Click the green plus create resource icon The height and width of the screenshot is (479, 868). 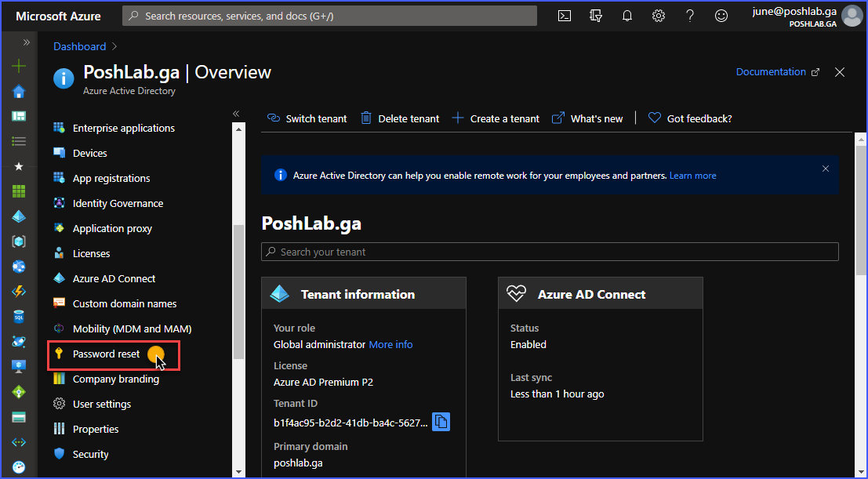click(19, 67)
